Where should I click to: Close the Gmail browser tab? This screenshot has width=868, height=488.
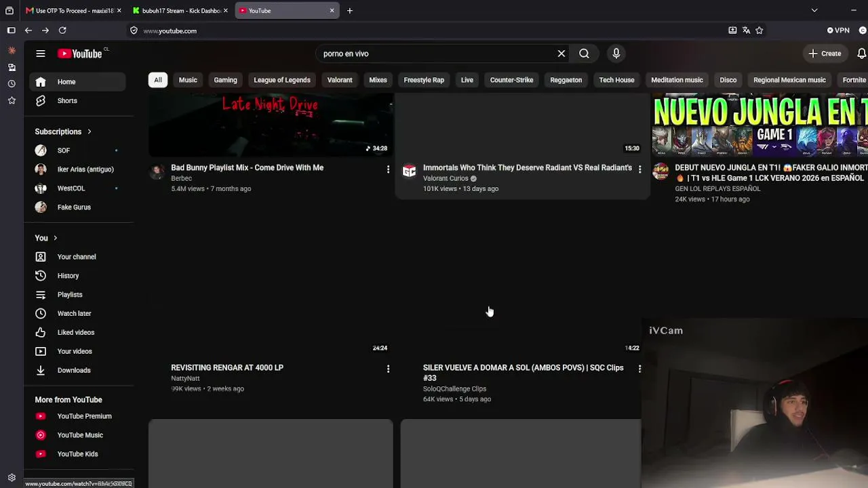(119, 11)
